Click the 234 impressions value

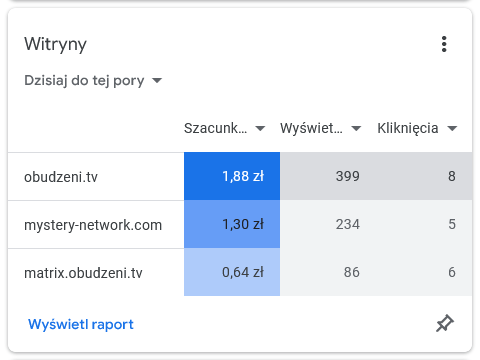click(x=348, y=224)
